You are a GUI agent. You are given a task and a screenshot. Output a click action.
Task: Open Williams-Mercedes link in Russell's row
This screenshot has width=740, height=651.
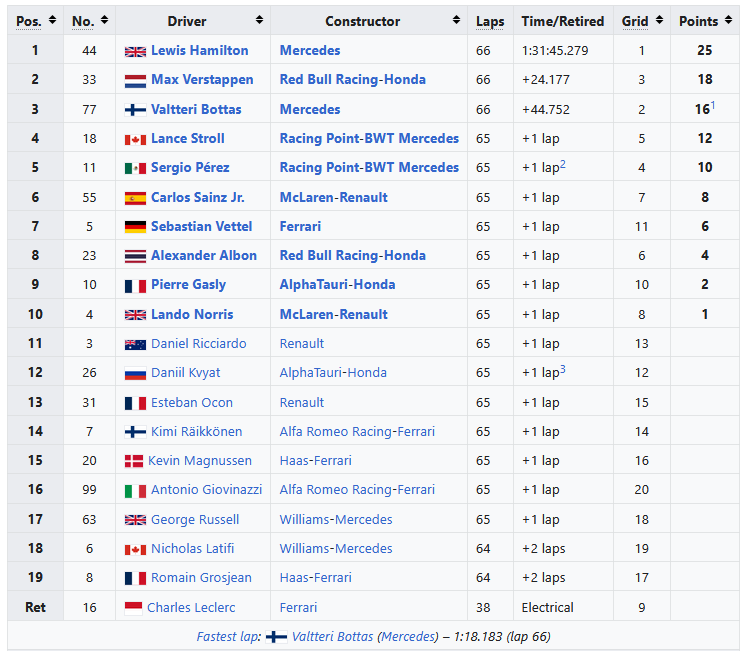coord(336,520)
